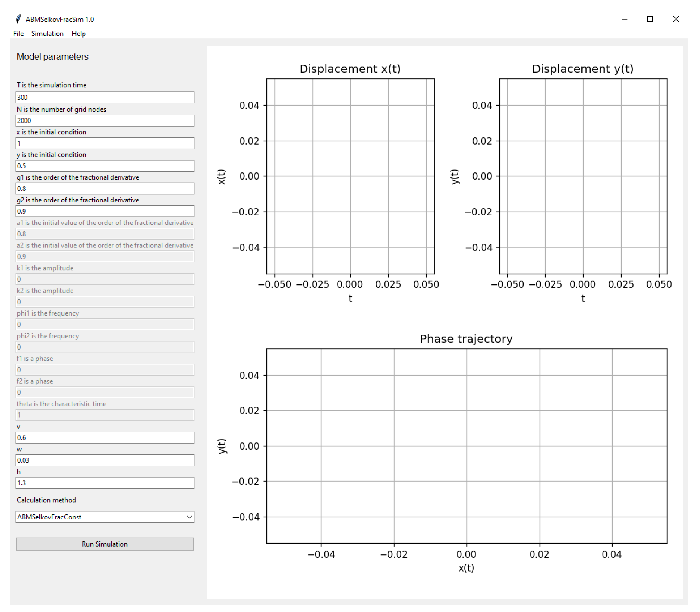Click the Displacement x(t) plot area
700x612 pixels.
coord(350,176)
